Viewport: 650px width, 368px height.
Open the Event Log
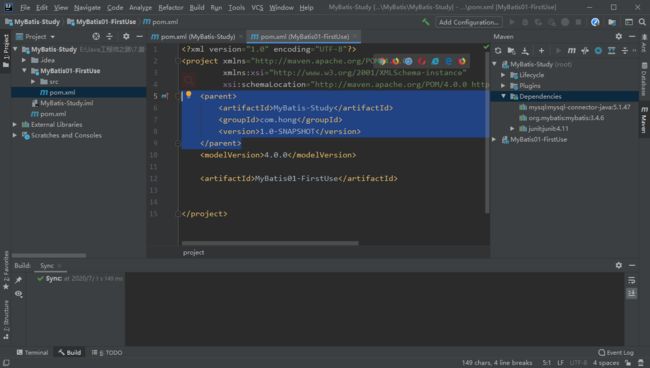point(616,353)
